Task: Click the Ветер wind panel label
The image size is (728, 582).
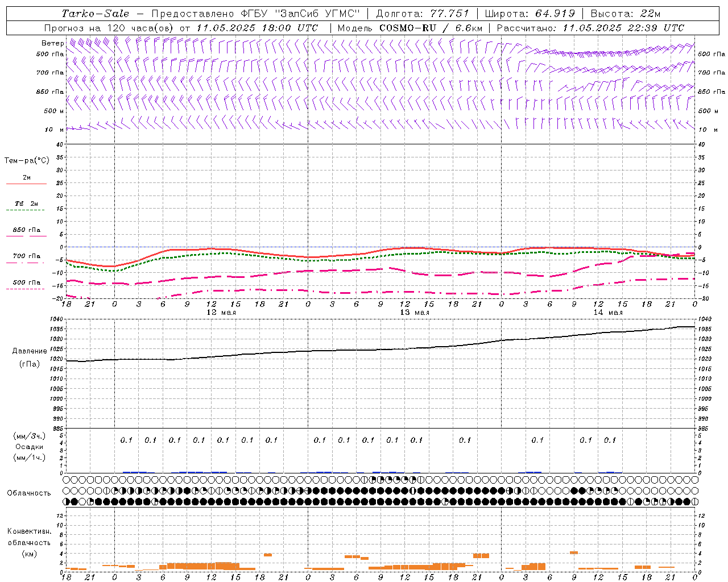Action: click(x=53, y=43)
